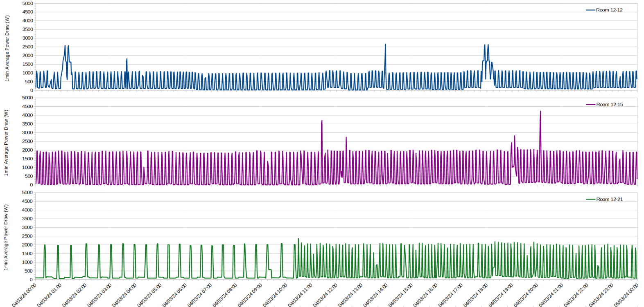Viewport: 644px width, 307px height.
Task: Click the 4500 tick in Room 12-15 chart
Action: 28,107
